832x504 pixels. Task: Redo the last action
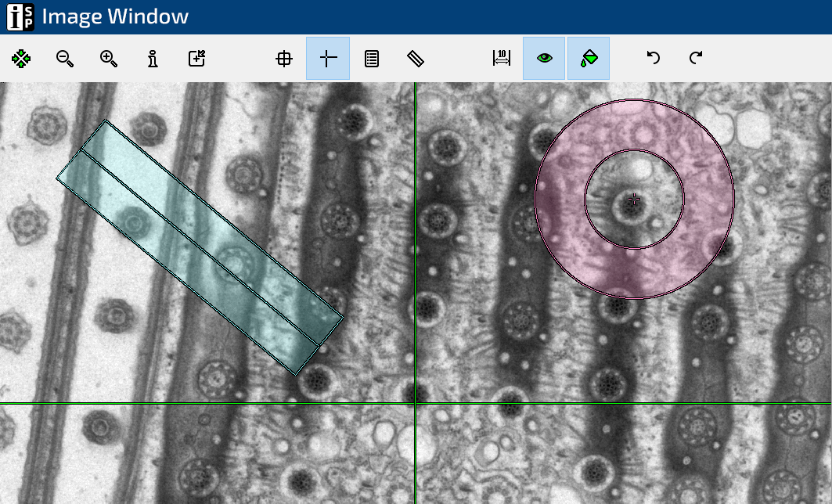(x=696, y=59)
